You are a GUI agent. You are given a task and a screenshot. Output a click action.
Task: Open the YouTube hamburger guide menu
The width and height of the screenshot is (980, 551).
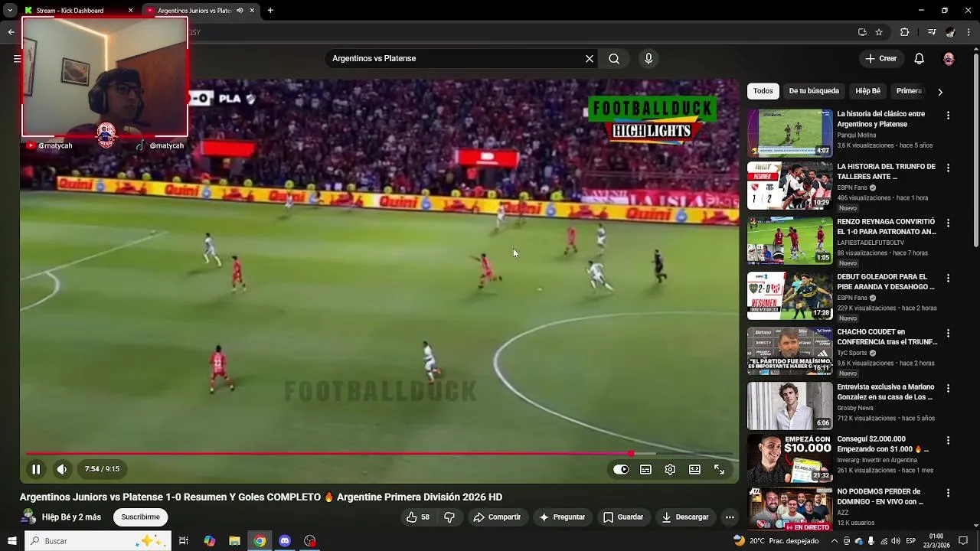pyautogui.click(x=17, y=59)
